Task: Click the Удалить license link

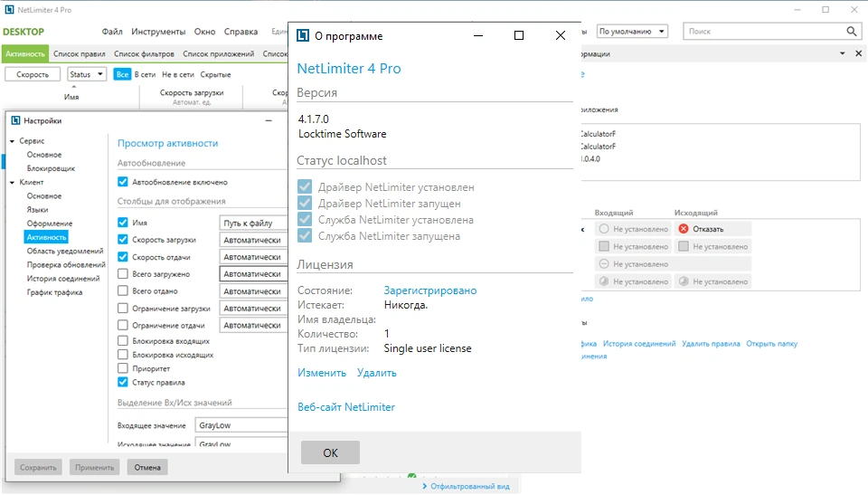Action: [376, 373]
